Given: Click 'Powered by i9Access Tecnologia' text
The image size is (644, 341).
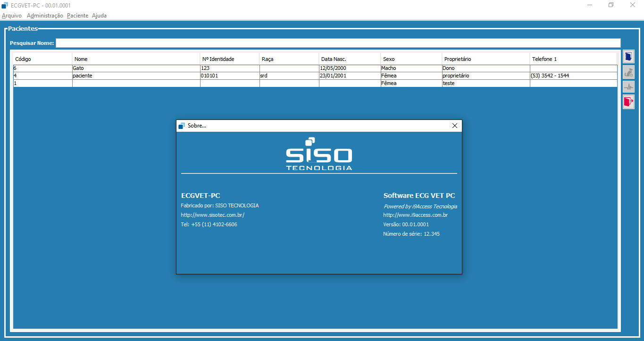Looking at the screenshot, I should coord(420,206).
